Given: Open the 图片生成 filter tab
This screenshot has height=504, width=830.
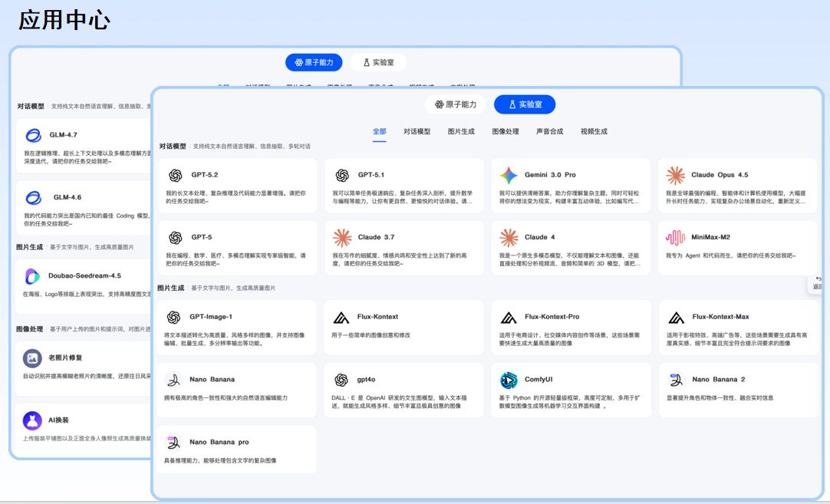Looking at the screenshot, I should point(461,131).
